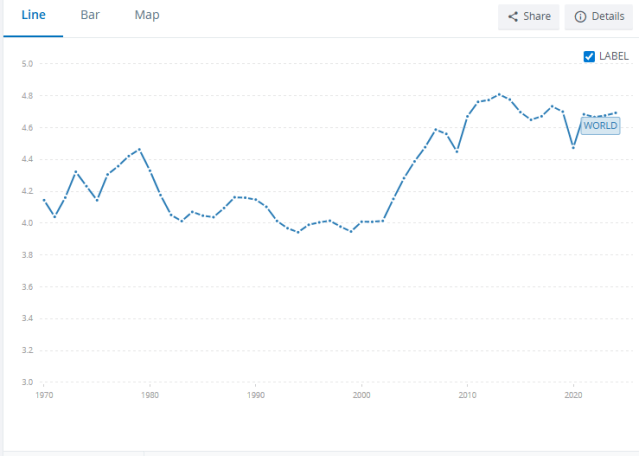The height and width of the screenshot is (456, 639).
Task: Click the 5.0 label on the y-axis
Action: (28, 64)
